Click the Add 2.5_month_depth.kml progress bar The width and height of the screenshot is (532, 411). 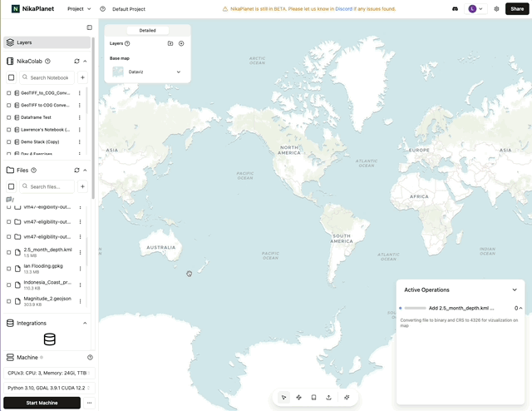(416, 308)
